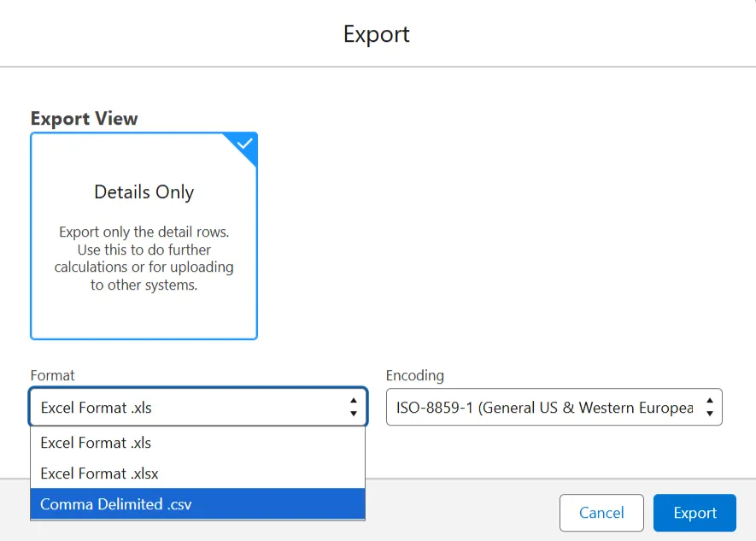Image resolution: width=756 pixels, height=541 pixels.
Task: Click the Format label
Action: (53, 375)
